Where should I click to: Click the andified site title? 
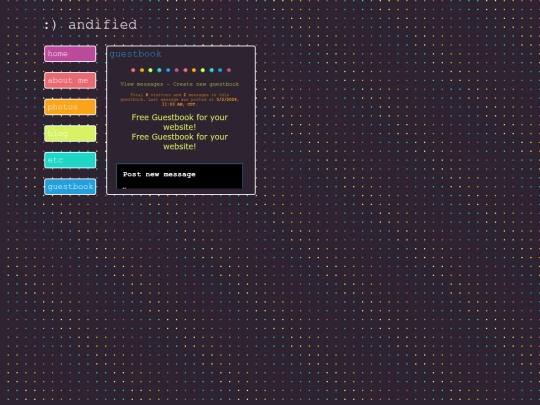click(90, 25)
